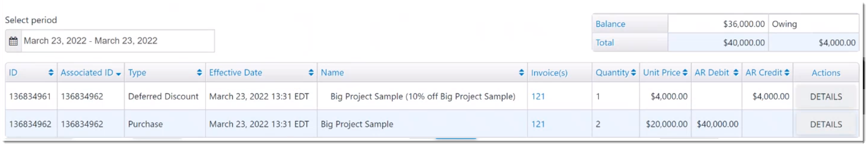Image resolution: width=868 pixels, height=146 pixels.
Task: Sort by Name column arrows
Action: coord(521,73)
